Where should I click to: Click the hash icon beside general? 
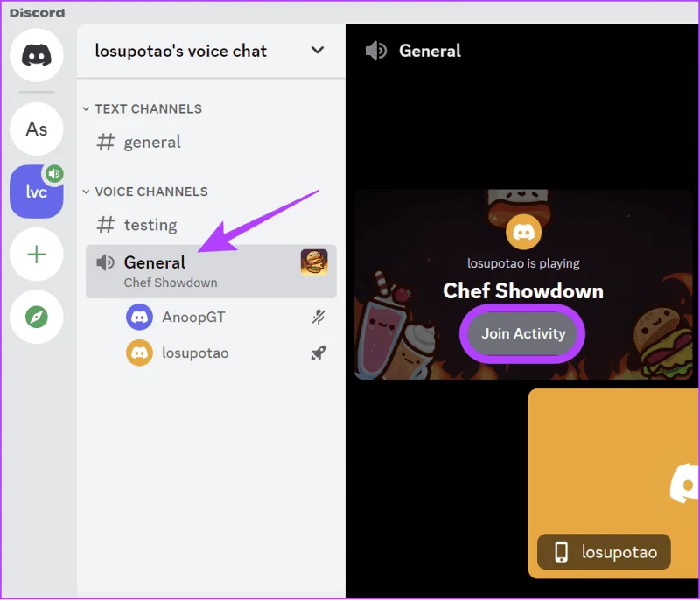106,143
